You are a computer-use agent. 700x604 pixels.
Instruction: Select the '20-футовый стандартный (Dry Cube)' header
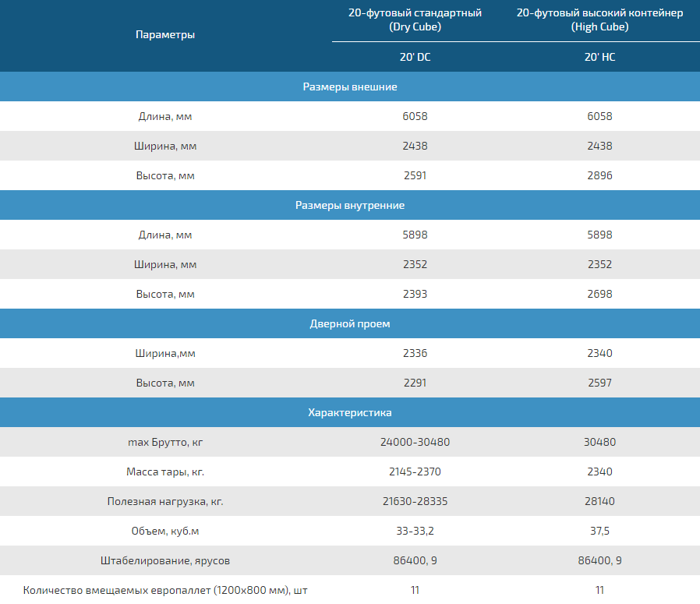415,19
